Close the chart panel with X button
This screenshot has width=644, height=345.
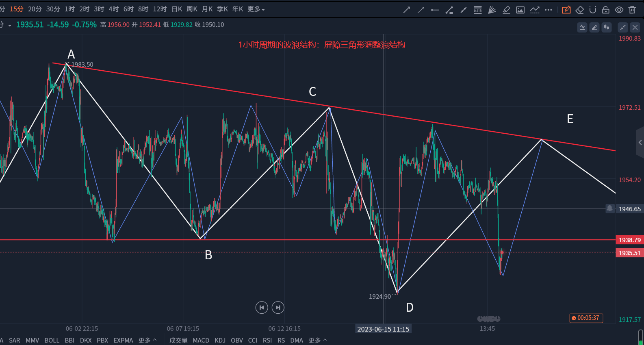[635, 27]
